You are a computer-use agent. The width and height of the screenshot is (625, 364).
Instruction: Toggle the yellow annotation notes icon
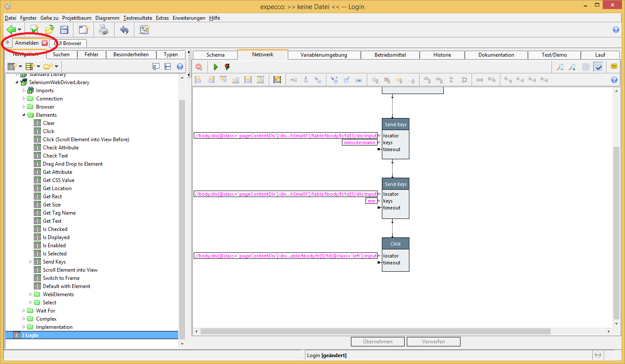tap(614, 67)
